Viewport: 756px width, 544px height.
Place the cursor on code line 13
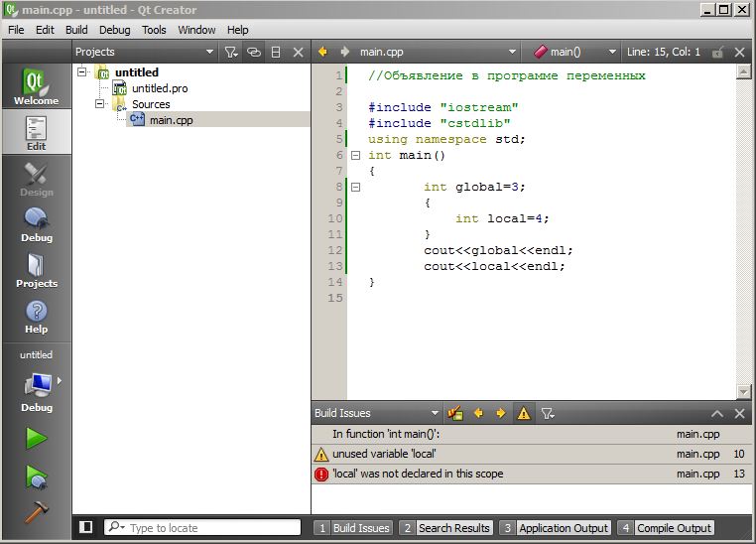(494, 266)
